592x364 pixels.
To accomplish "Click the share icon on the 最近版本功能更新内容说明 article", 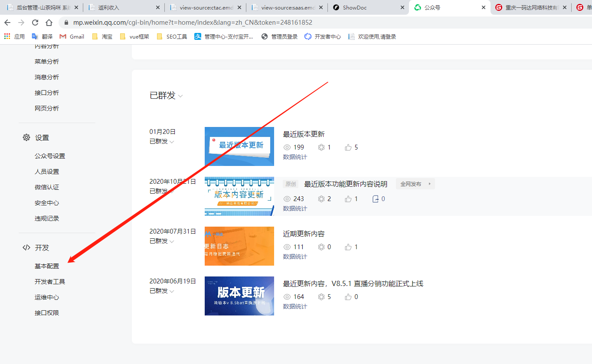I will coord(376,199).
